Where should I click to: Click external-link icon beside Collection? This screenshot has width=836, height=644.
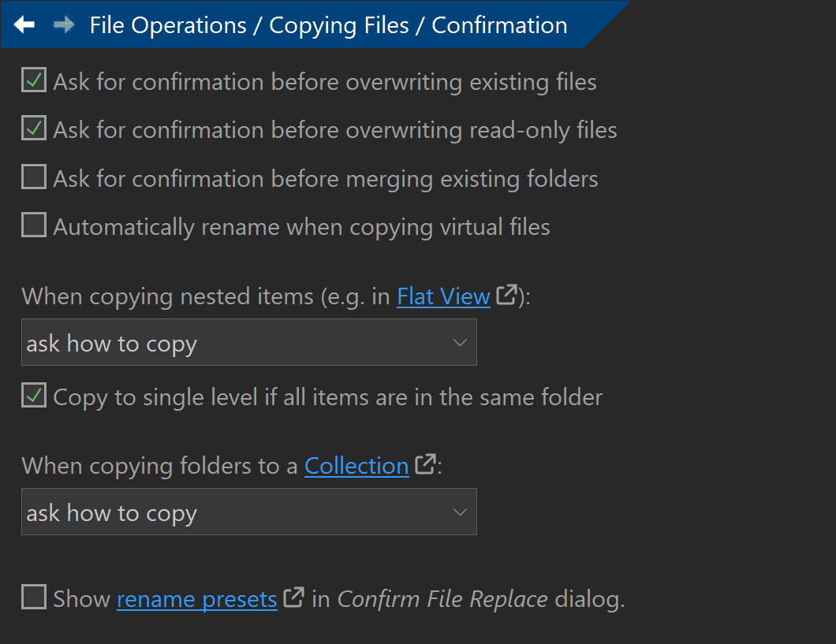(425, 463)
